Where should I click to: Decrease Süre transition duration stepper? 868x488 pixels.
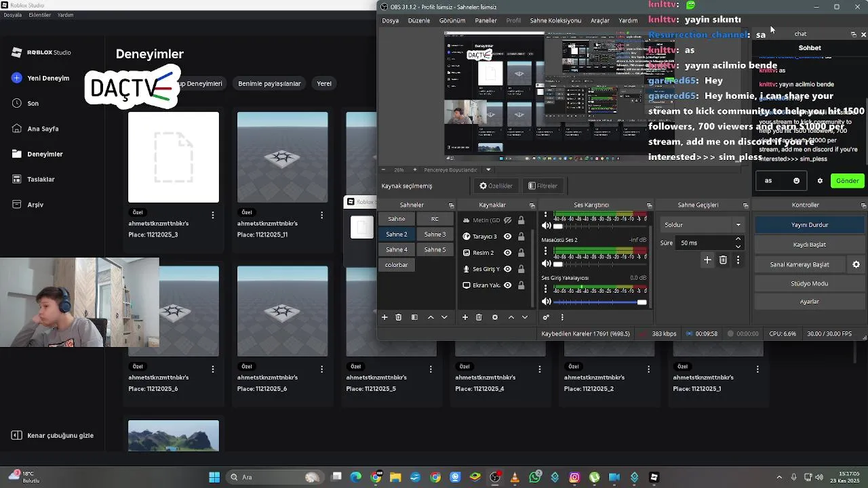tap(738, 246)
